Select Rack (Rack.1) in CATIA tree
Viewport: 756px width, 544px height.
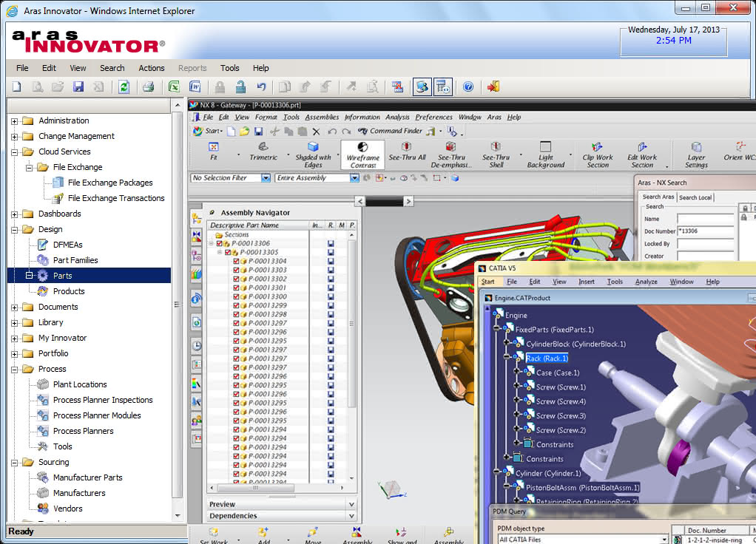tap(547, 358)
